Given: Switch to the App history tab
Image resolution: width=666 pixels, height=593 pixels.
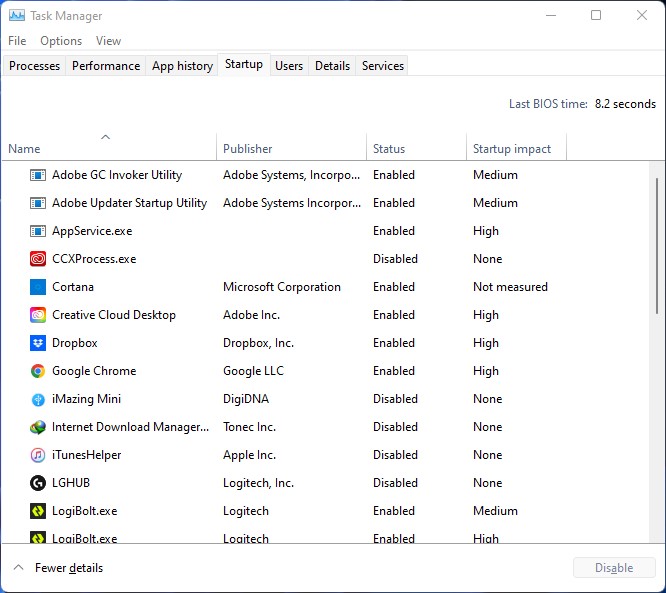Looking at the screenshot, I should coord(182,66).
